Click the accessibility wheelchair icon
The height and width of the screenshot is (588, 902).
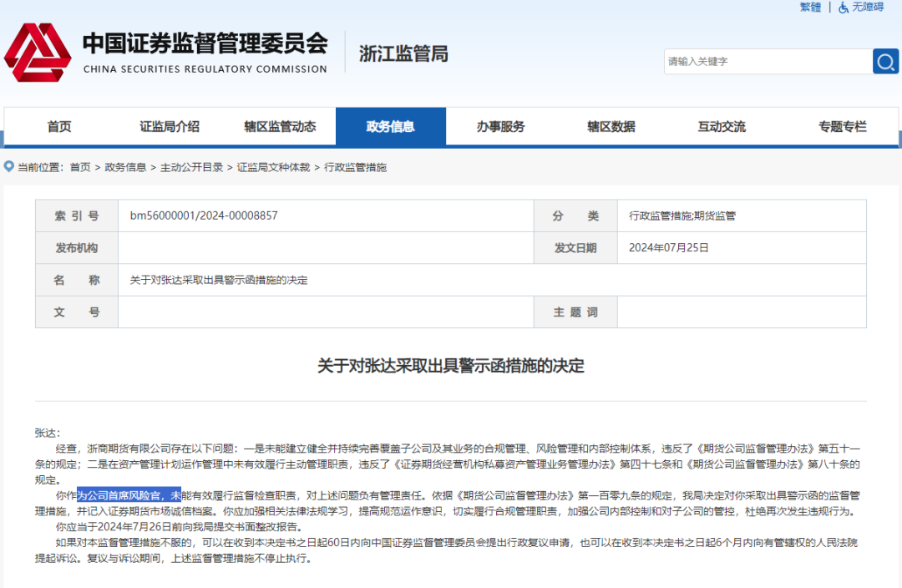844,8
